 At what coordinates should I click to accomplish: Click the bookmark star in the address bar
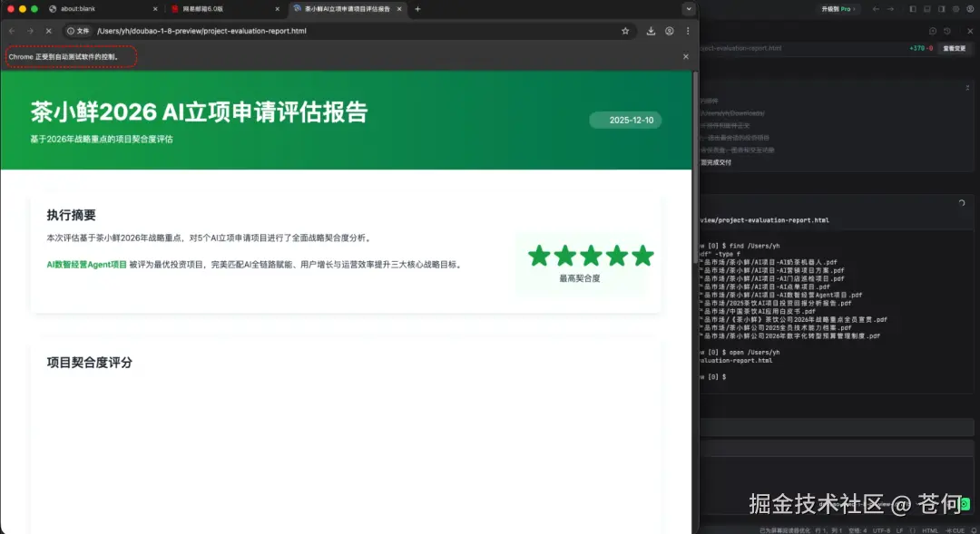tap(625, 30)
